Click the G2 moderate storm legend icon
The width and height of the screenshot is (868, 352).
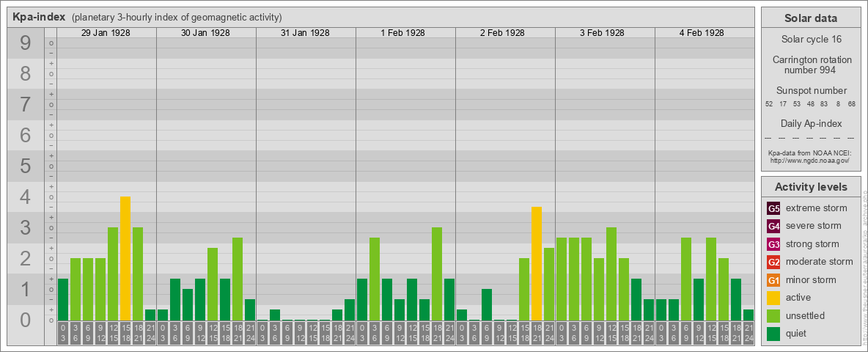tap(773, 262)
